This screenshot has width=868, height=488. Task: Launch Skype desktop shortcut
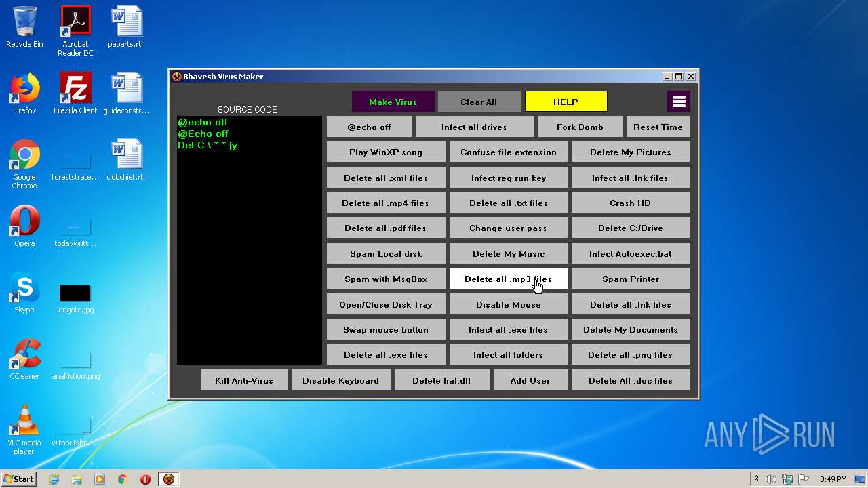[x=24, y=293]
